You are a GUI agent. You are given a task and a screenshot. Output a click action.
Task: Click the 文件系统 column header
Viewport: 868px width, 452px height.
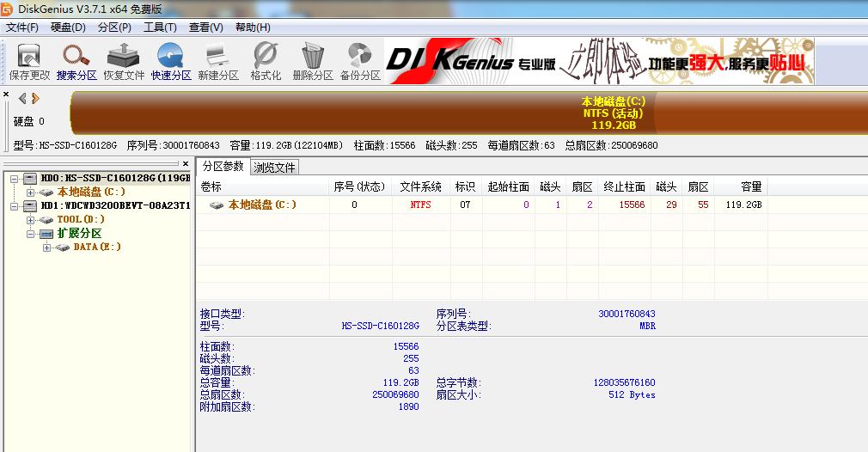tap(421, 187)
